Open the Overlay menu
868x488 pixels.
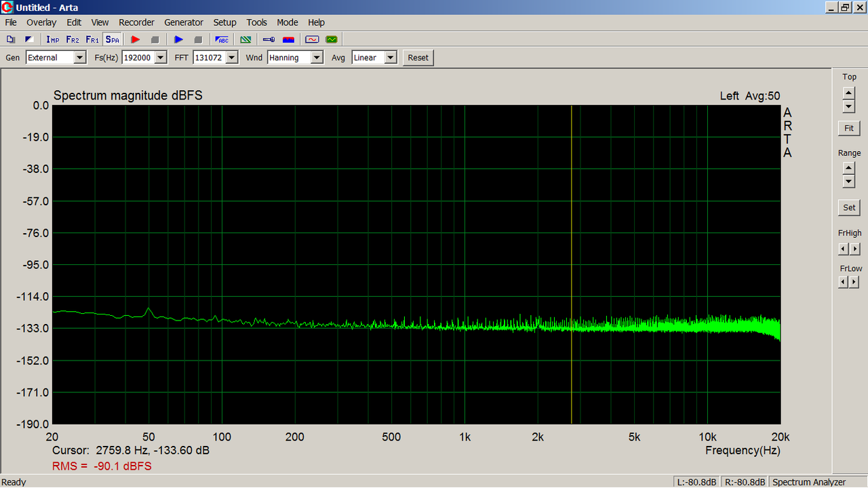click(x=41, y=22)
